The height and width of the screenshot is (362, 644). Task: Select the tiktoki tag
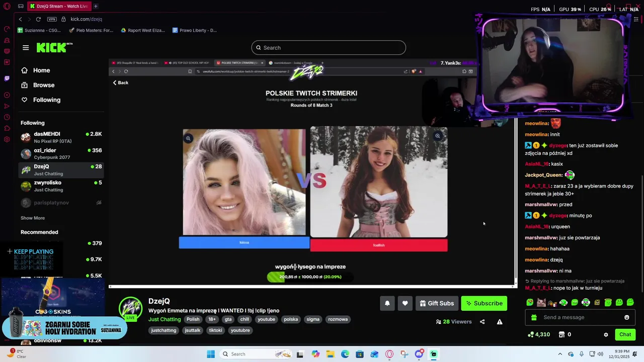(215, 330)
